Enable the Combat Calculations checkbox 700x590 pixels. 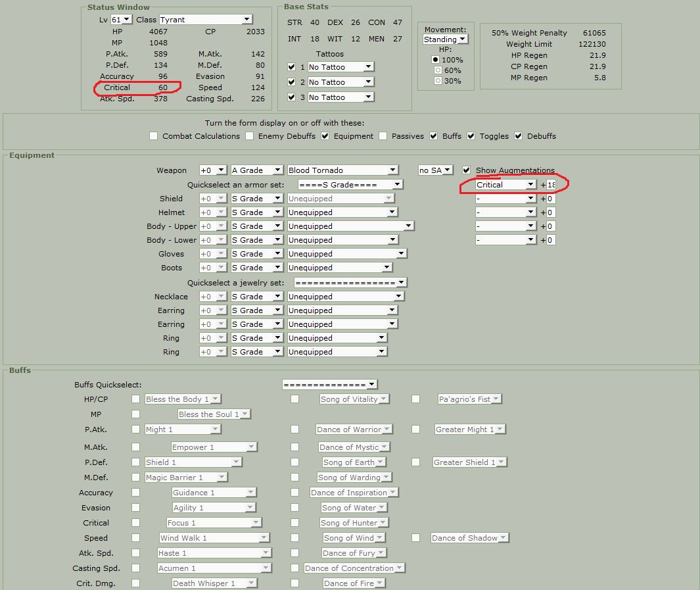(154, 135)
